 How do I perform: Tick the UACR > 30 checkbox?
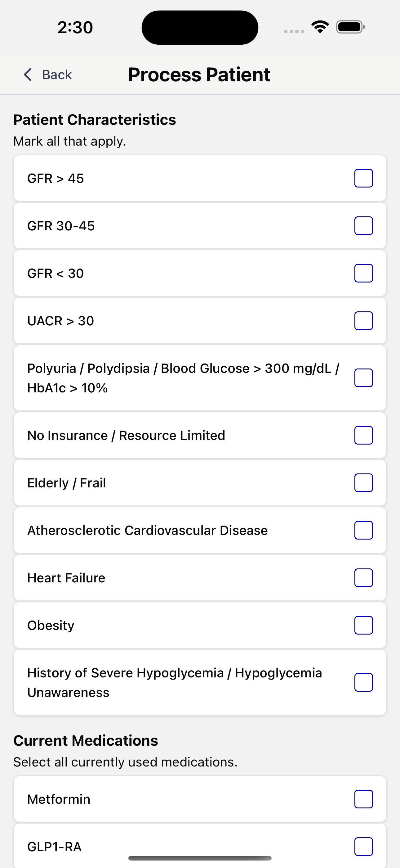click(364, 321)
